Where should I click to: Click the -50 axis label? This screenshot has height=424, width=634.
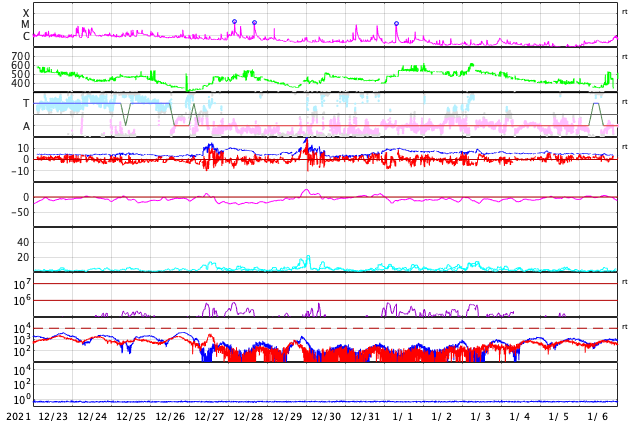point(20,212)
